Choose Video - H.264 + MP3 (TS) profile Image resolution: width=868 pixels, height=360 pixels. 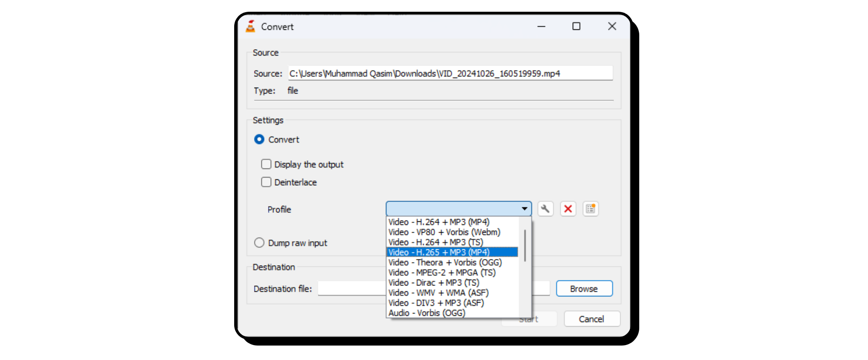[x=452, y=243]
